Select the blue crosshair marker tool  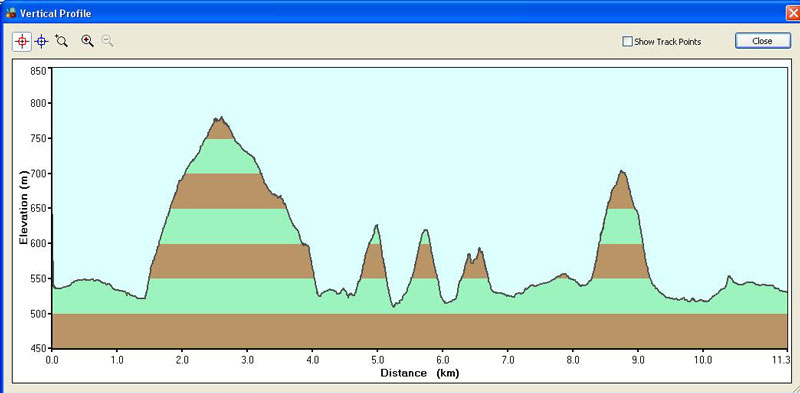(42, 41)
